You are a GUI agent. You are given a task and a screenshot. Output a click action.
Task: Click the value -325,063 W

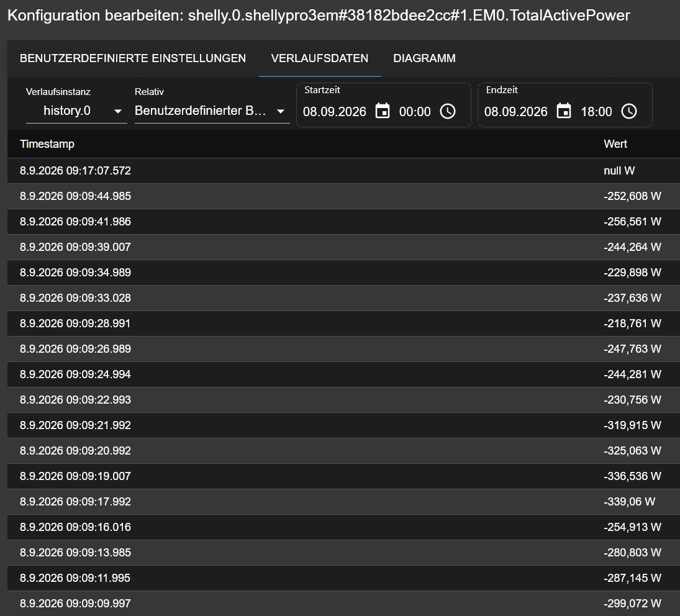pyautogui.click(x=632, y=451)
